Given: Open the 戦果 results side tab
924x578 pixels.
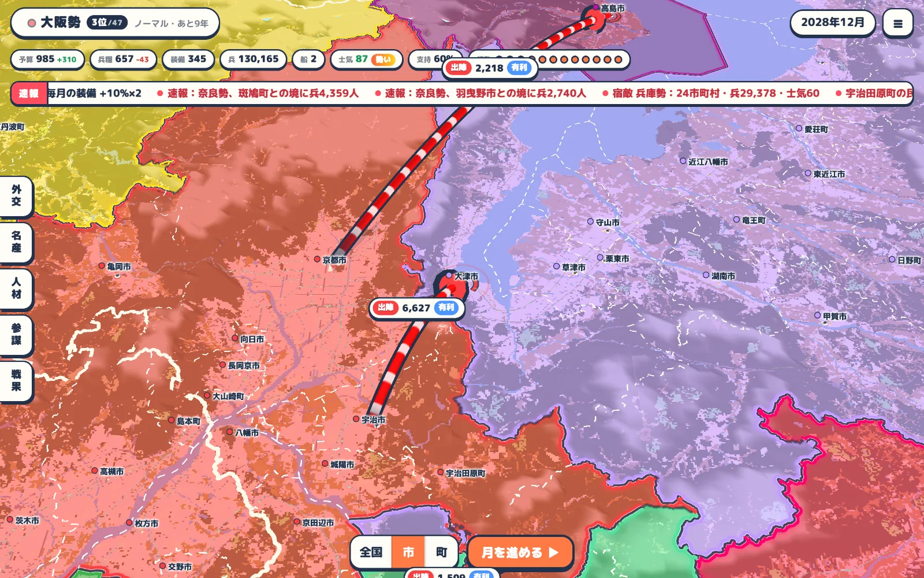Looking at the screenshot, I should pos(16,381).
